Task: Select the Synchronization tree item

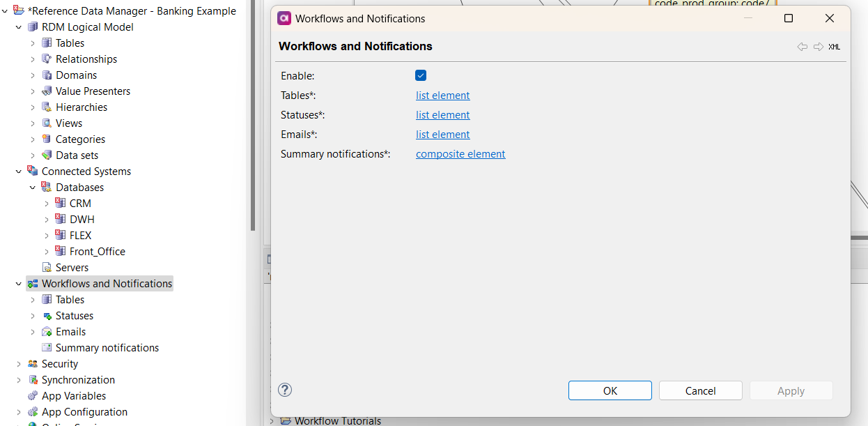Action: (x=78, y=379)
